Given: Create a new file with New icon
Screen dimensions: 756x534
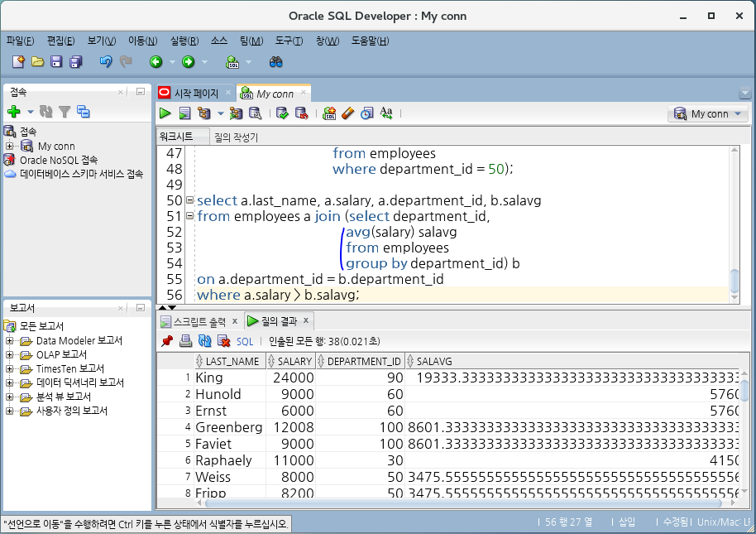Looking at the screenshot, I should [18, 62].
